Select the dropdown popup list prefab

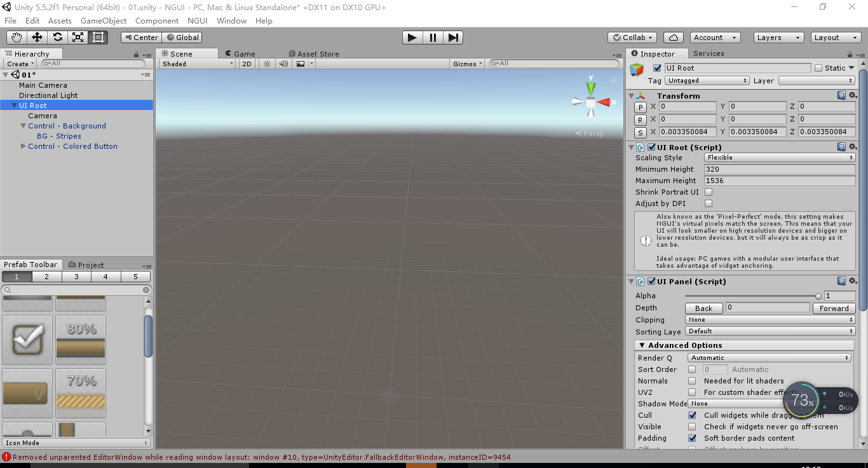(27, 392)
